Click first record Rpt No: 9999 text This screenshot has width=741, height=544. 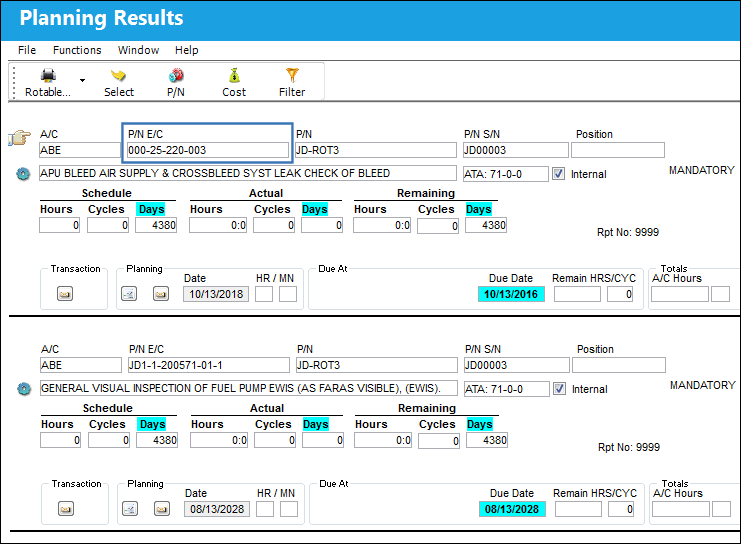click(x=628, y=232)
